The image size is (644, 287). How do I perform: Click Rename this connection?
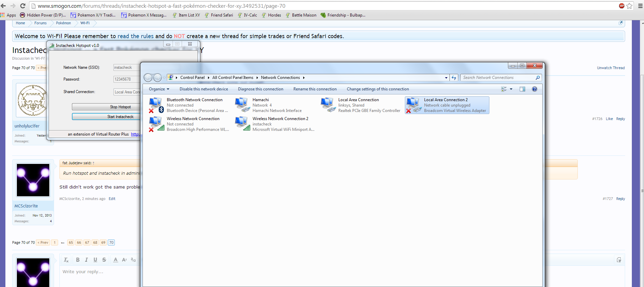[315, 89]
